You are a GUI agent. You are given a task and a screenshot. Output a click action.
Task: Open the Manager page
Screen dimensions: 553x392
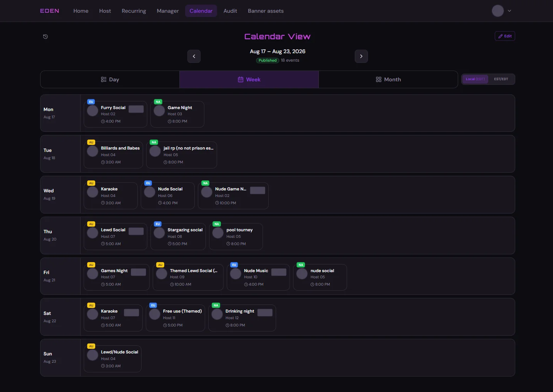168,11
